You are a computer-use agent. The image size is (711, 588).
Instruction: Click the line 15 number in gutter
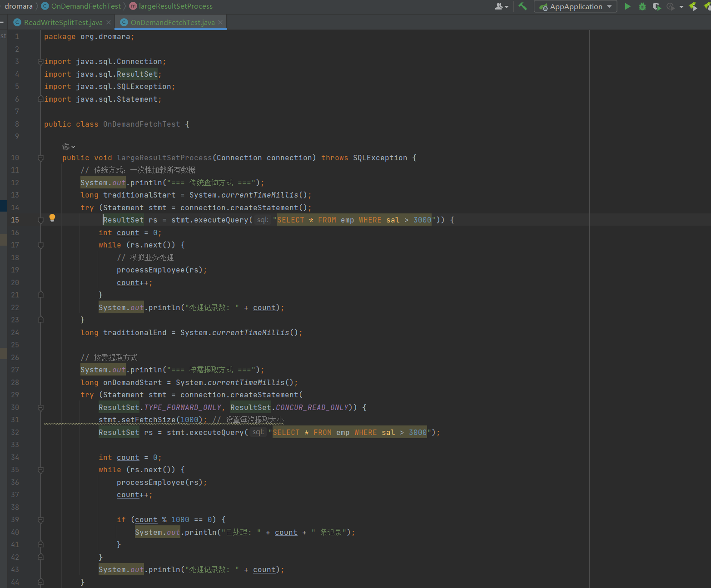(15, 220)
